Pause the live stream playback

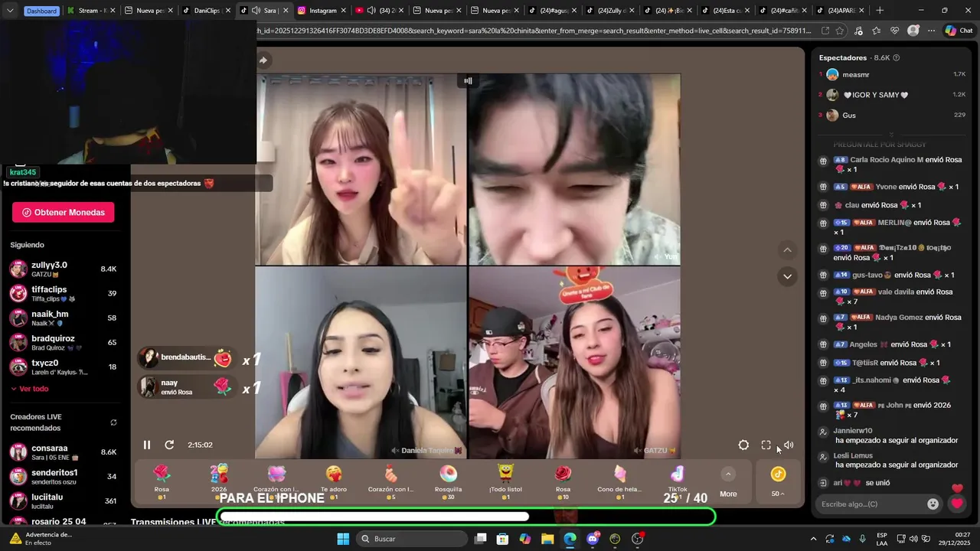(x=147, y=445)
